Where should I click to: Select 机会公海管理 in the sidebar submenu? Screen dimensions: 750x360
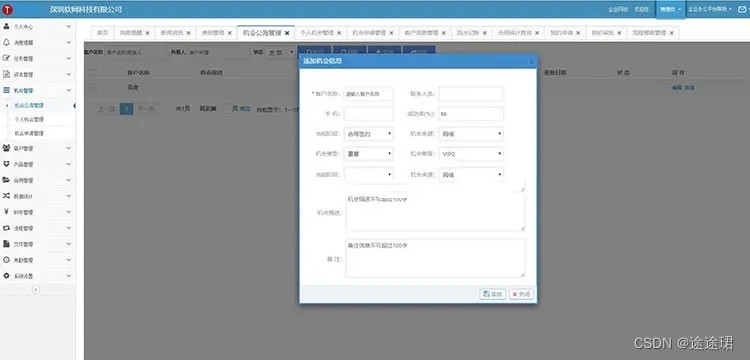(x=29, y=105)
